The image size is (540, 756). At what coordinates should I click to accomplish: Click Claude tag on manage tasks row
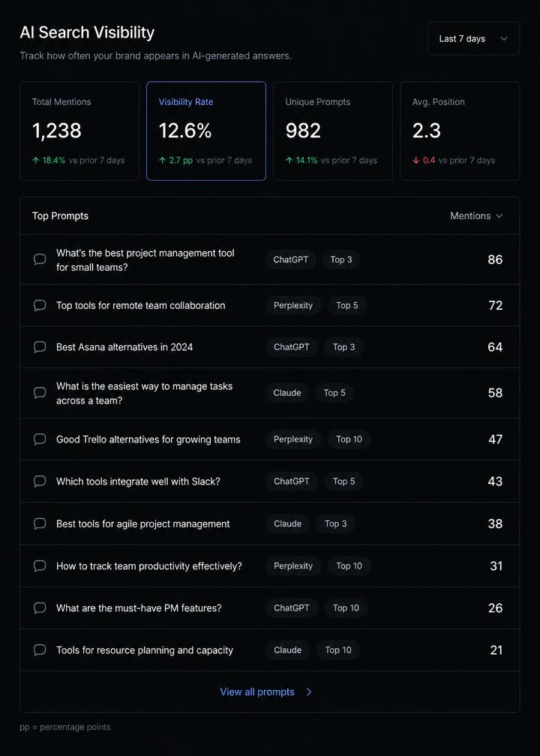pos(287,393)
